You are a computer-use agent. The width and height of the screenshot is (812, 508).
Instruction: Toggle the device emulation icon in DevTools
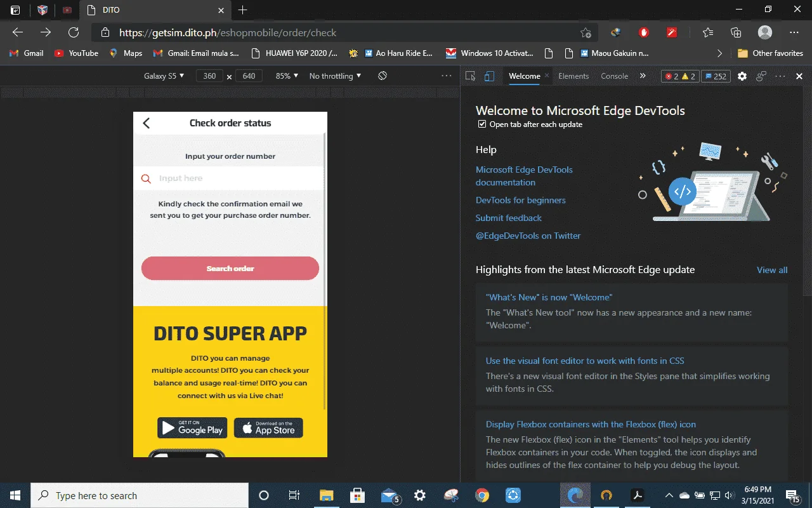489,76
